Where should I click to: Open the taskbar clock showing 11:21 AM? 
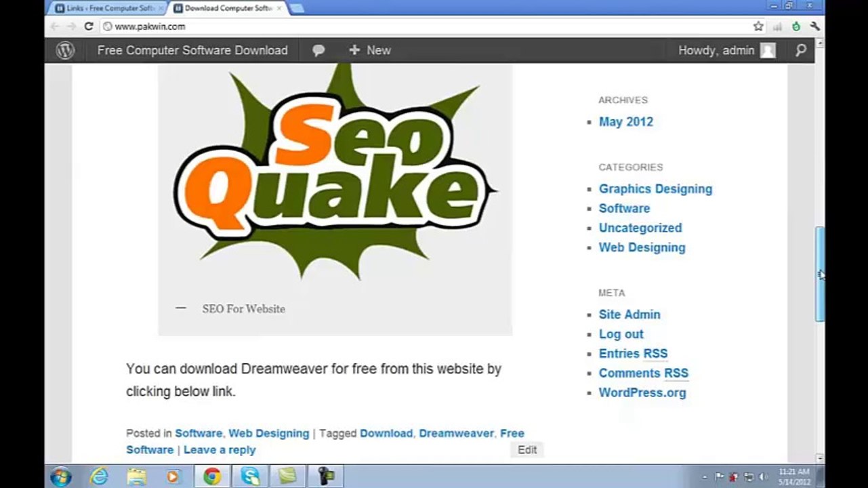tap(794, 476)
